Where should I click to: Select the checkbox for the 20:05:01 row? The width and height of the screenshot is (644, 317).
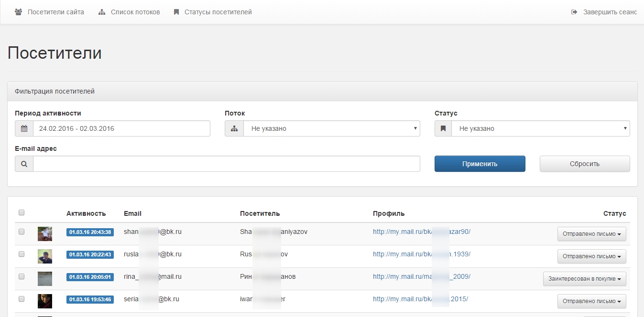tap(22, 276)
